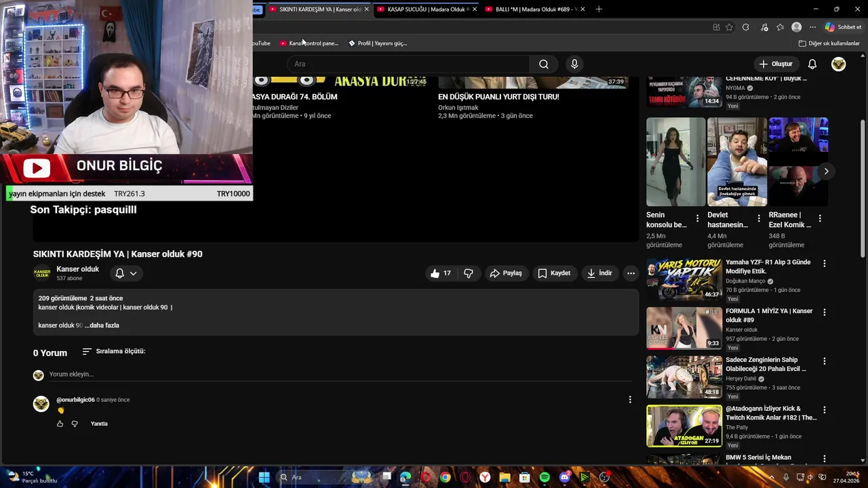Click the İndir download button

tap(599, 273)
